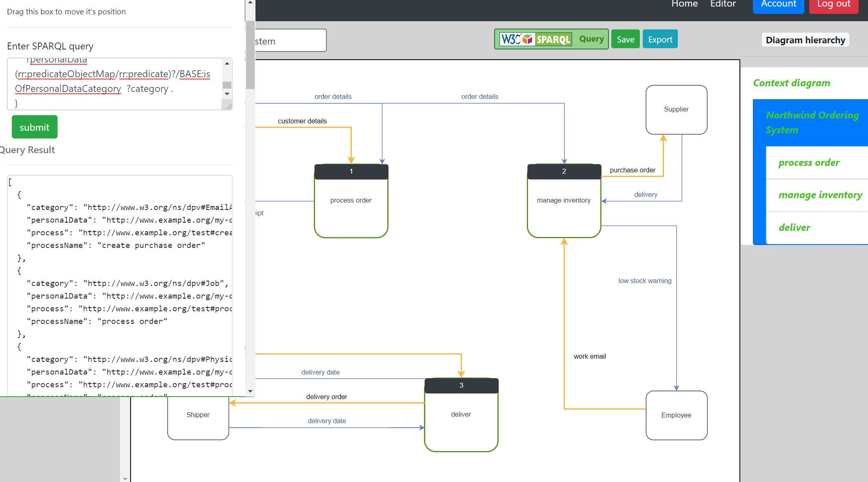The image size is (868, 482).
Task: Click the Employee entity box
Action: click(x=676, y=415)
